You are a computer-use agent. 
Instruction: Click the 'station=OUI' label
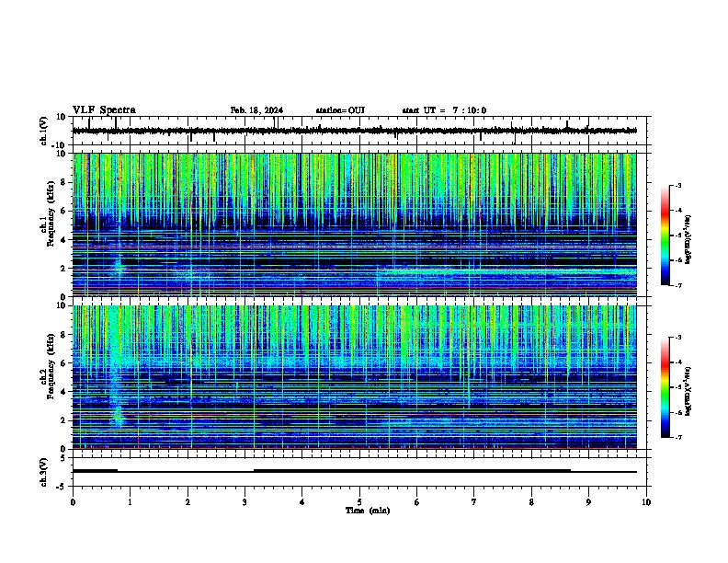click(340, 110)
